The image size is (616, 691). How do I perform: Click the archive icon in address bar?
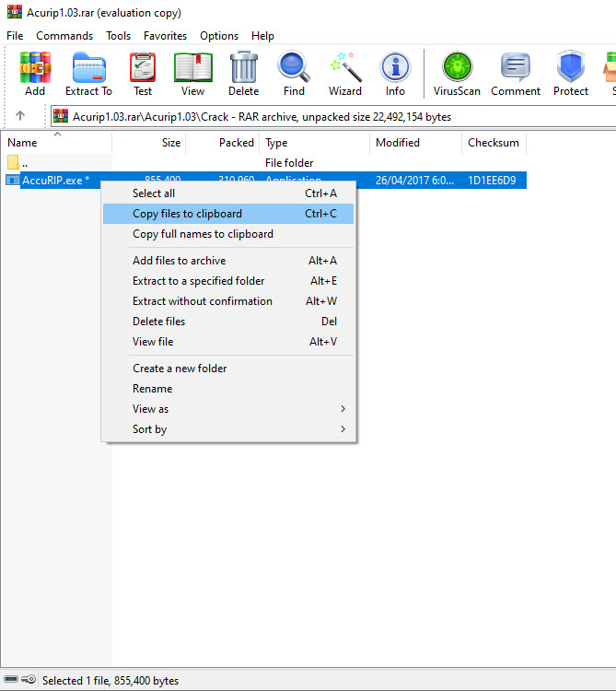click(x=61, y=116)
